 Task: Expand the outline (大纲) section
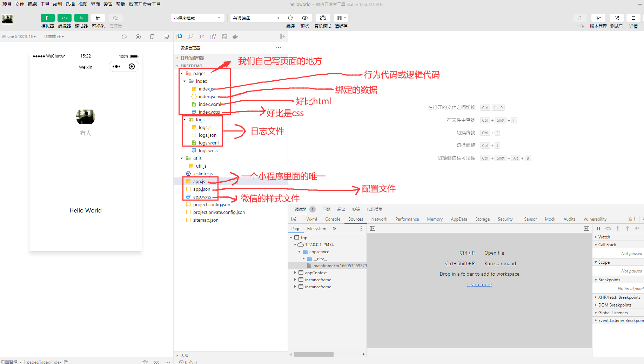230,356
